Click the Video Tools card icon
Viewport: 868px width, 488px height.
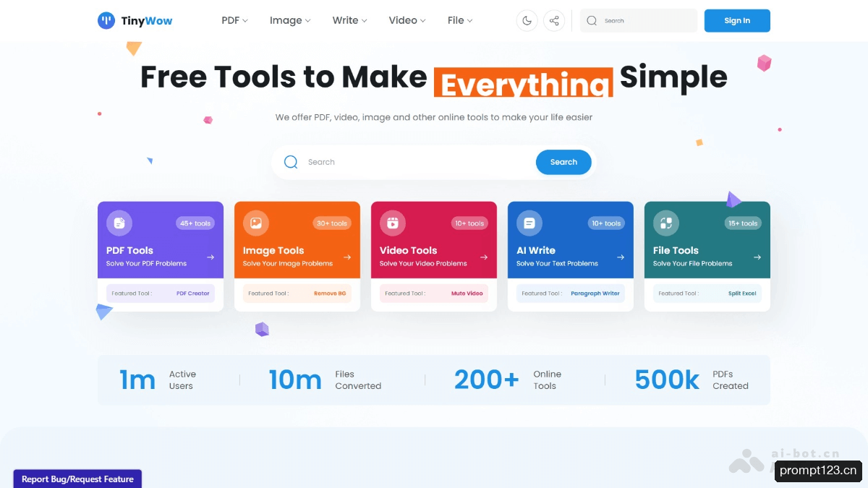393,223
